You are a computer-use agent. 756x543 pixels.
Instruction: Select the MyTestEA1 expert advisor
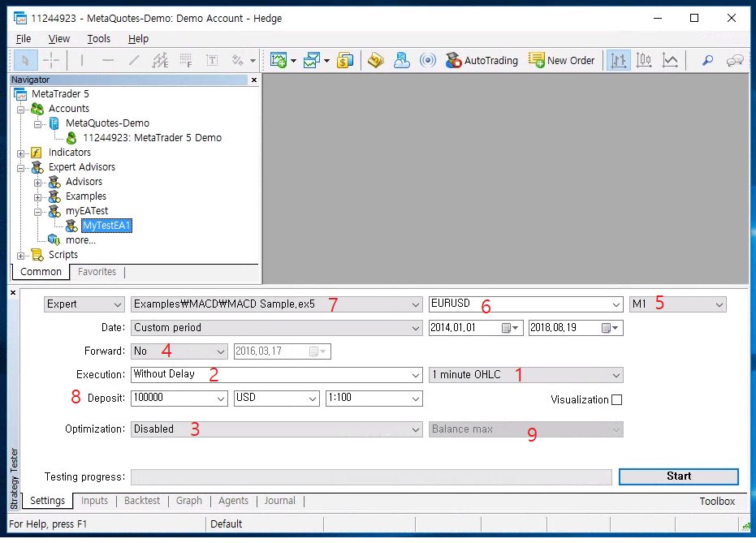(106, 226)
